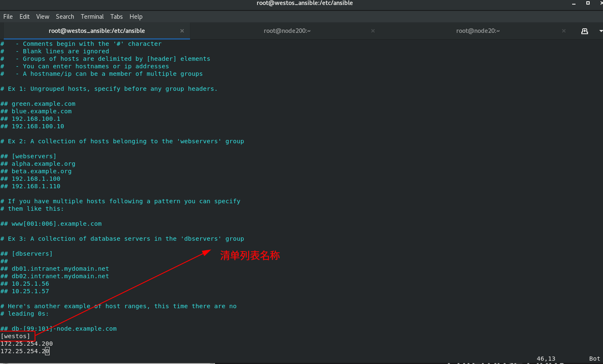603x364 pixels.
Task: Open the Terminal menu
Action: [x=92, y=17]
